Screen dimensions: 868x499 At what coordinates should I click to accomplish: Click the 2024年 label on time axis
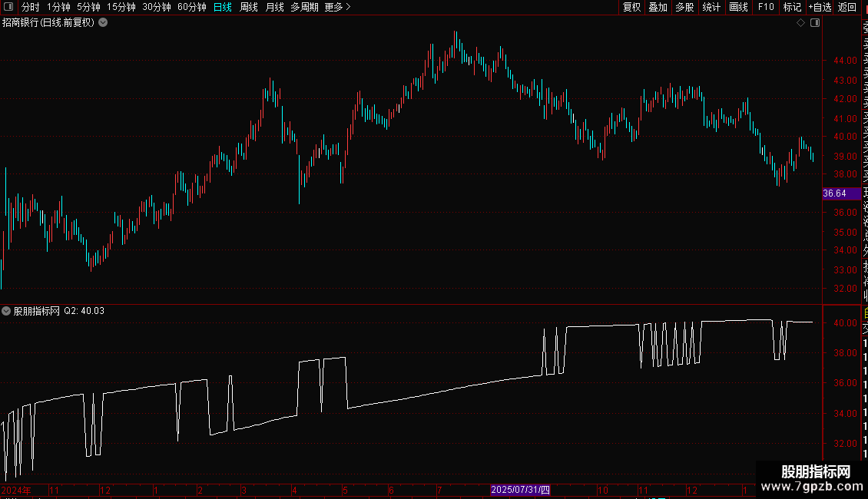click(16, 490)
